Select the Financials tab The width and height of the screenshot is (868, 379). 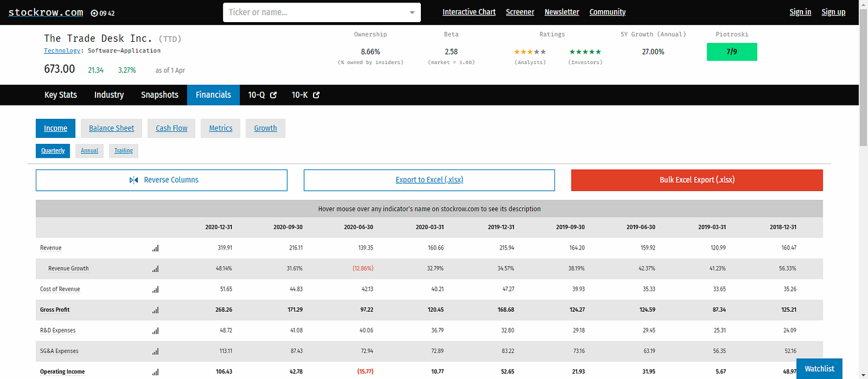tap(213, 95)
